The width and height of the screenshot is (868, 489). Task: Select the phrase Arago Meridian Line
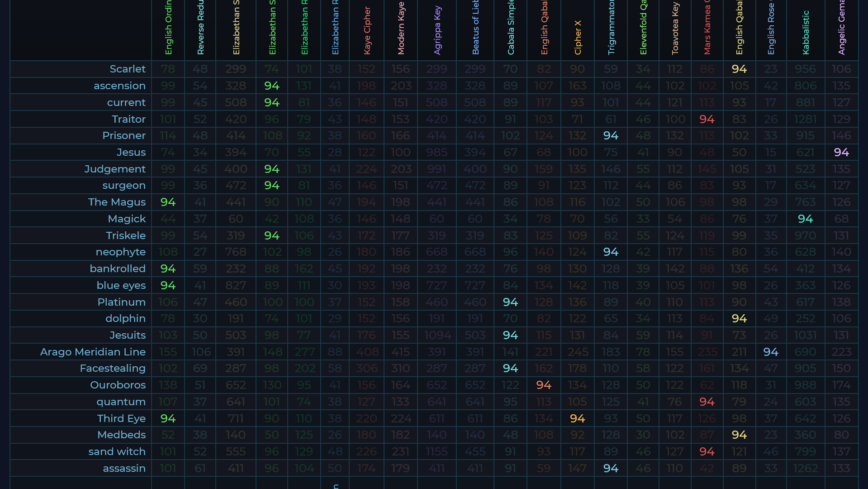click(x=93, y=352)
